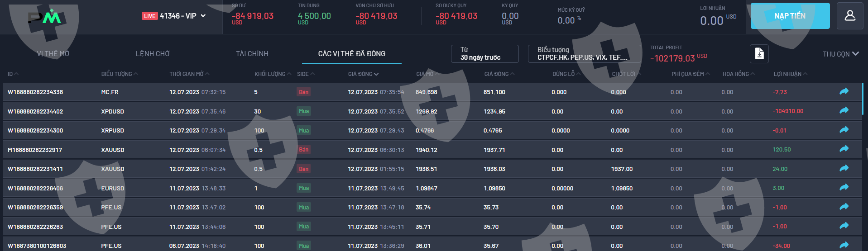Image resolution: width=868 pixels, height=251 pixels.
Task: Open the LỆNH CHỜ tab
Action: click(153, 54)
